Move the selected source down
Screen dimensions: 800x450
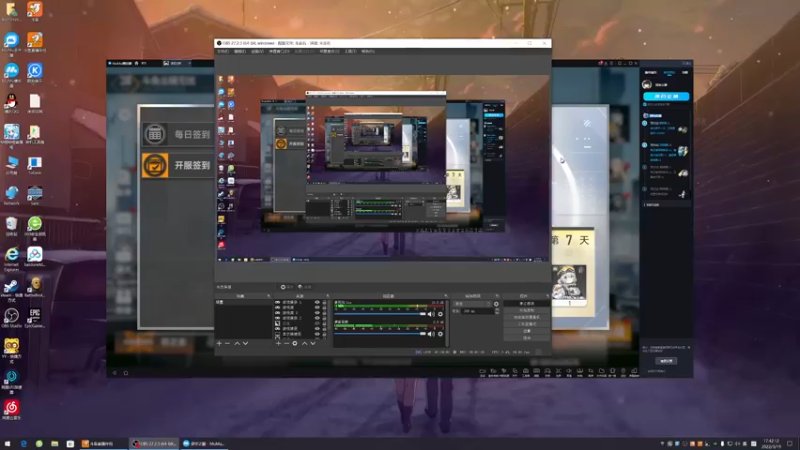pos(313,343)
